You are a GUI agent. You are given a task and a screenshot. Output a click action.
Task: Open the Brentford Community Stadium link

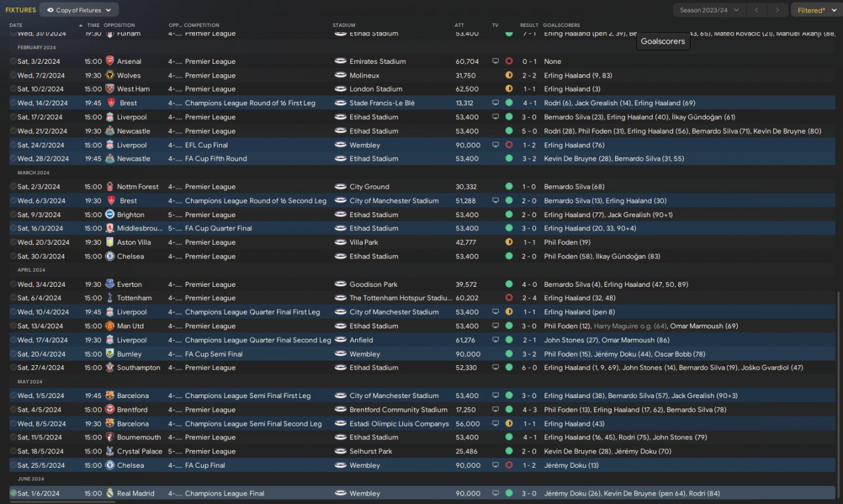point(398,410)
